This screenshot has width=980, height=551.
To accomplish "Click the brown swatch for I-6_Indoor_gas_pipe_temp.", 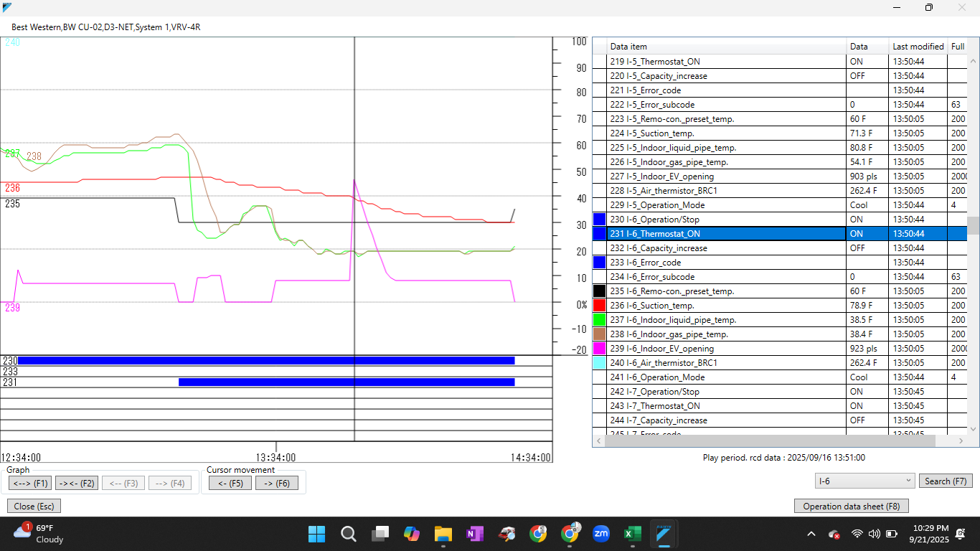I will point(600,334).
